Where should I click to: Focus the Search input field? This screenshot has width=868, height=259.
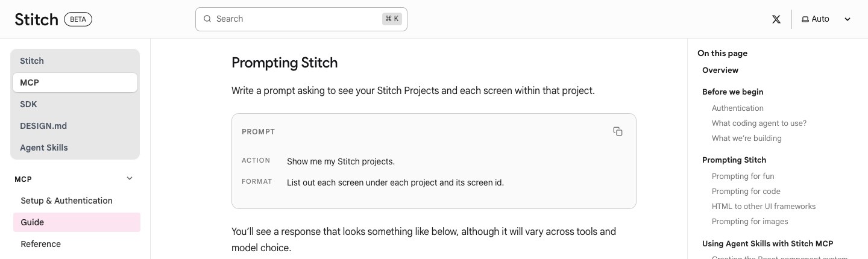pyautogui.click(x=301, y=19)
